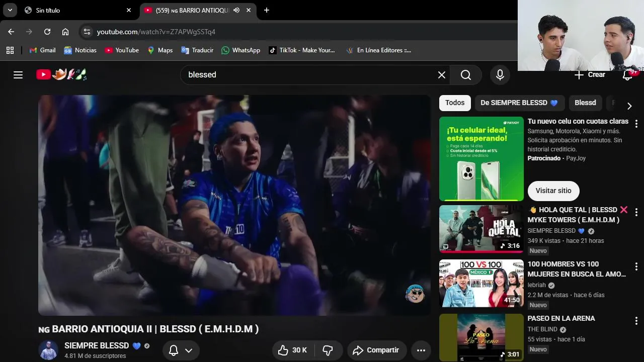The width and height of the screenshot is (644, 362).
Task: Switch to the Sin título tab
Action: [x=78, y=10]
